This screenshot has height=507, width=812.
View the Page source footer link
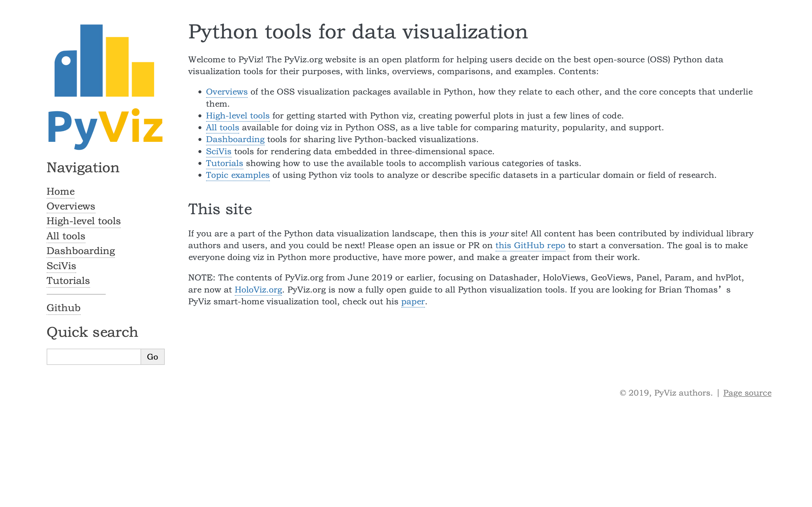747,393
